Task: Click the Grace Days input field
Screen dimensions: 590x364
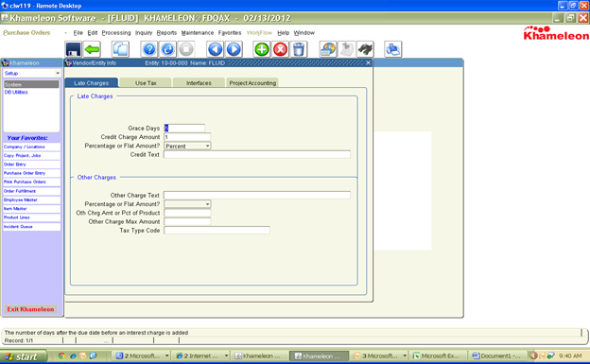Action: click(x=184, y=129)
